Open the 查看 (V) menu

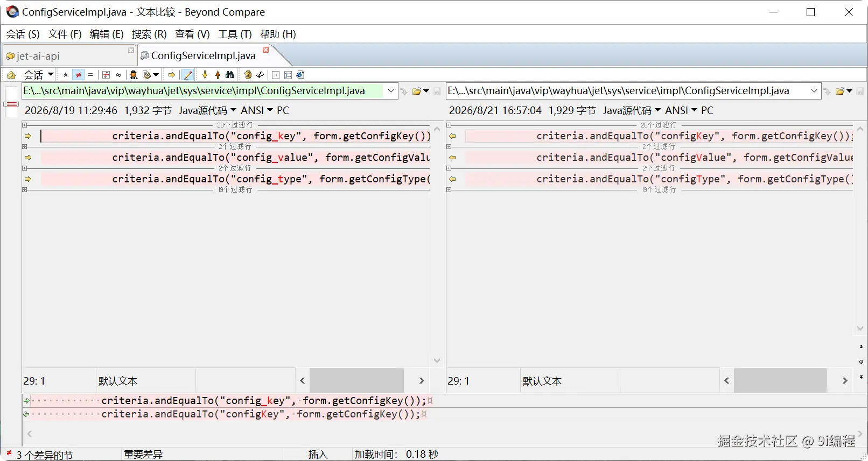[192, 34]
